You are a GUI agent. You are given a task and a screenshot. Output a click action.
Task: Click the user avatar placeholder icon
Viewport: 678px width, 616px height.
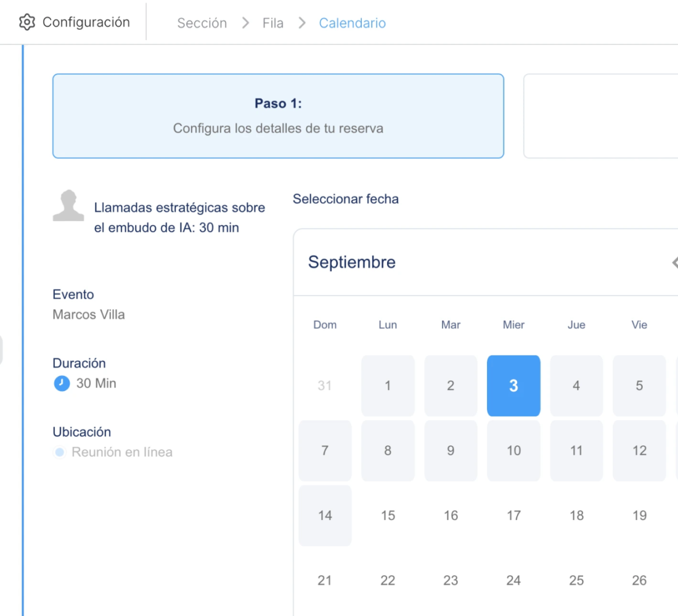coord(68,205)
